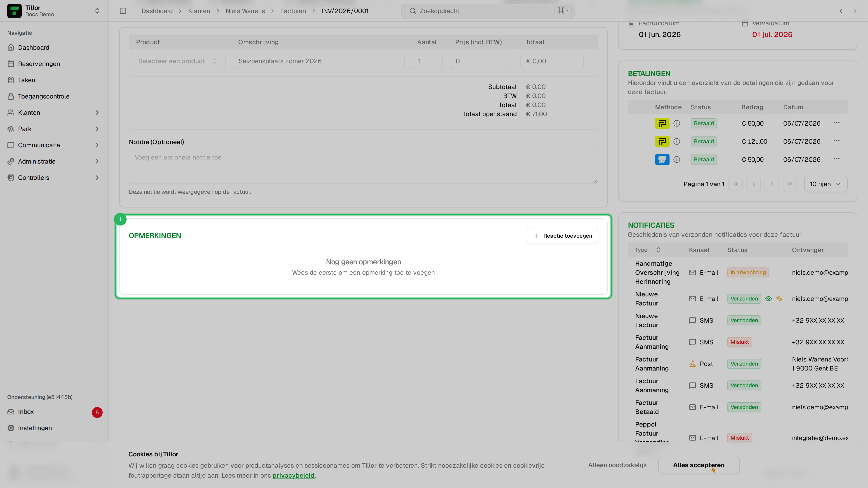The height and width of the screenshot is (488, 868).
Task: Click the Notitie optional text area
Action: [363, 166]
